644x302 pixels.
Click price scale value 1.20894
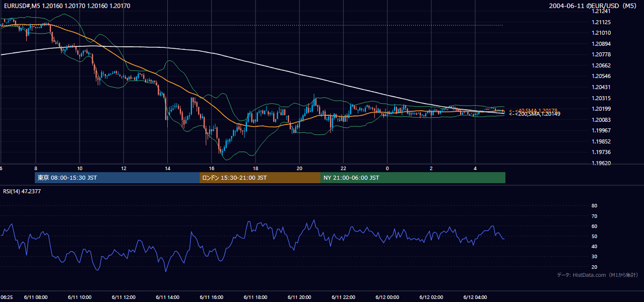click(x=601, y=44)
